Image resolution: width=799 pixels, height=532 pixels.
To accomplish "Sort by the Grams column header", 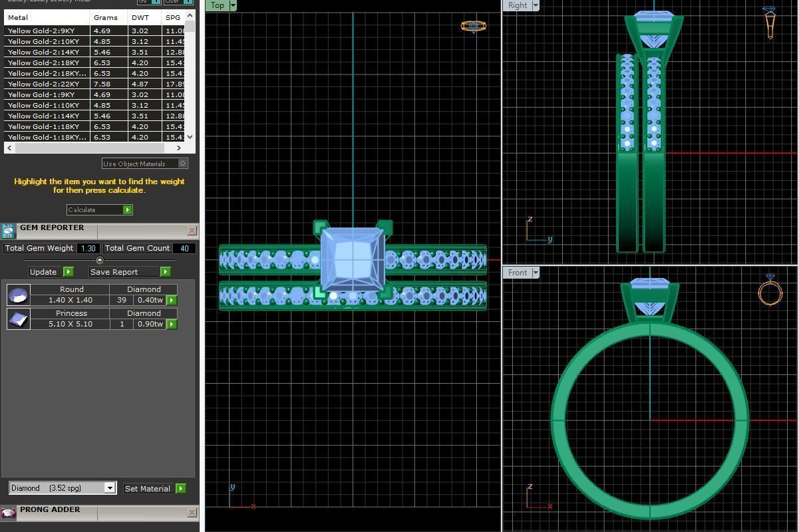I will tap(108, 17).
